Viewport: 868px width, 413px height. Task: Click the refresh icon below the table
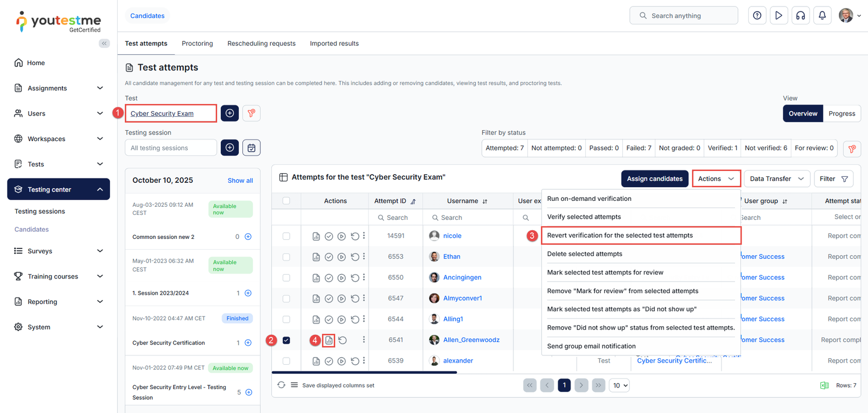pyautogui.click(x=281, y=385)
